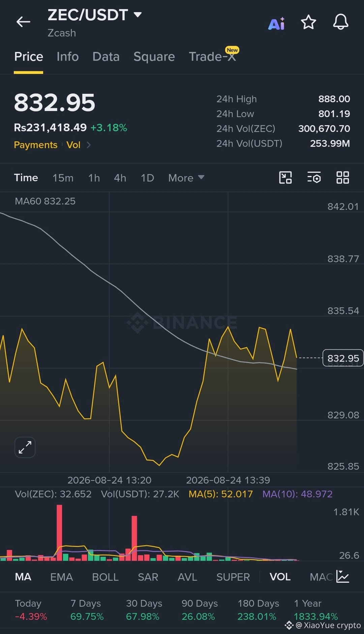Switch to the Price tab

(29, 56)
